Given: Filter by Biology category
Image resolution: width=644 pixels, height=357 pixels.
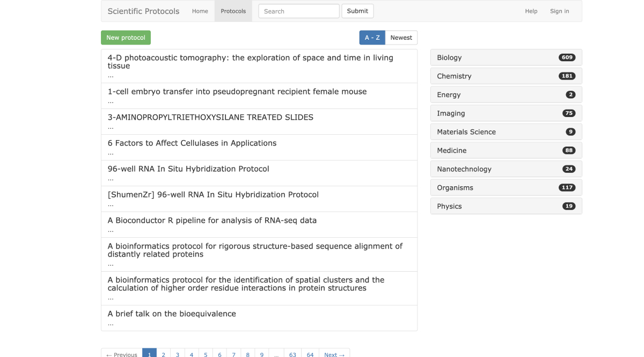Looking at the screenshot, I should [506, 57].
